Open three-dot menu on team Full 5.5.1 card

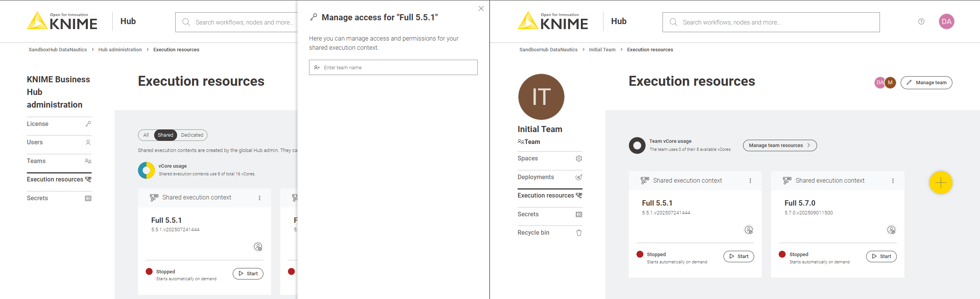(x=750, y=181)
